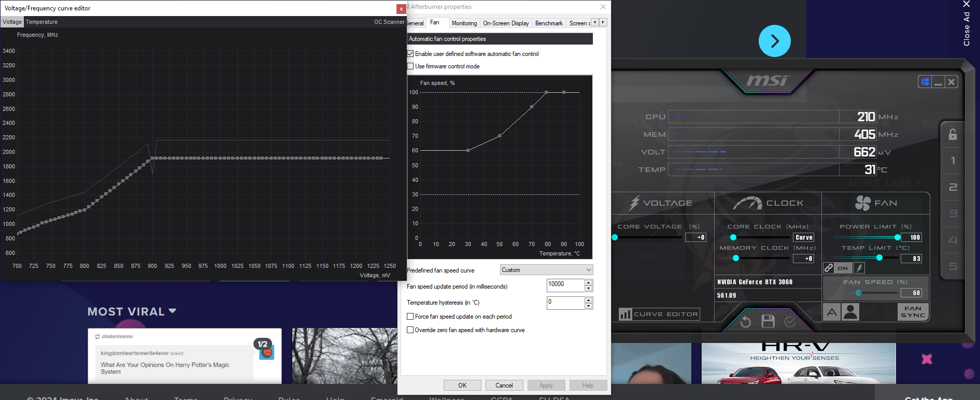
Task: Click the MSI logo at top of Afterburner
Action: tap(767, 80)
